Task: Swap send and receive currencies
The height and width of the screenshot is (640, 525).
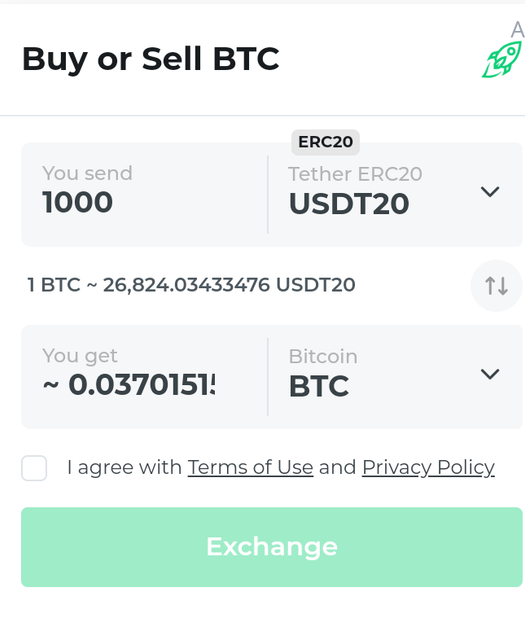Action: 496,285
